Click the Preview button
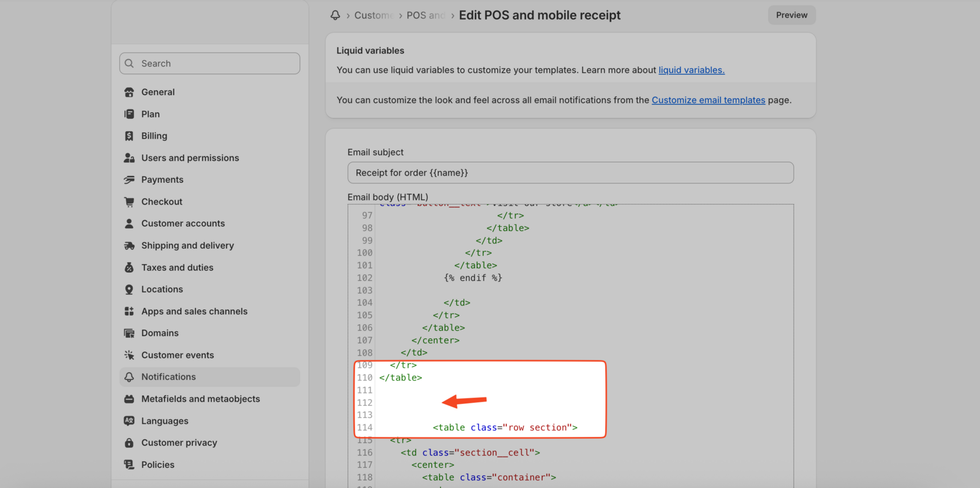This screenshot has width=980, height=488. [x=791, y=15]
